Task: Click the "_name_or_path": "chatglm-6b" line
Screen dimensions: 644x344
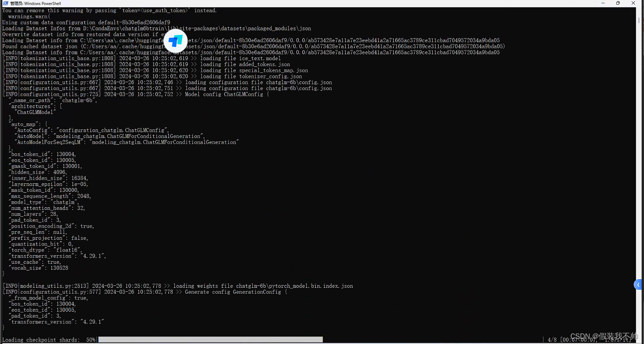Action: point(53,101)
